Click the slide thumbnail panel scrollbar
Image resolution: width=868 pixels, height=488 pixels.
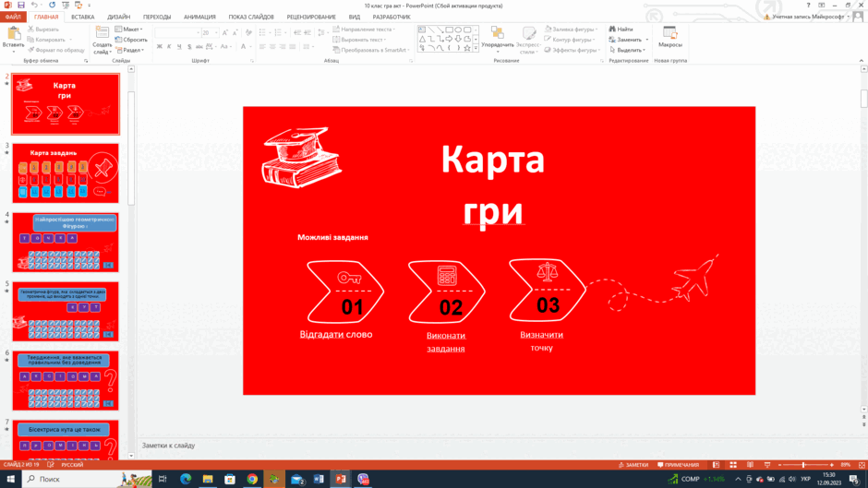[131, 149]
